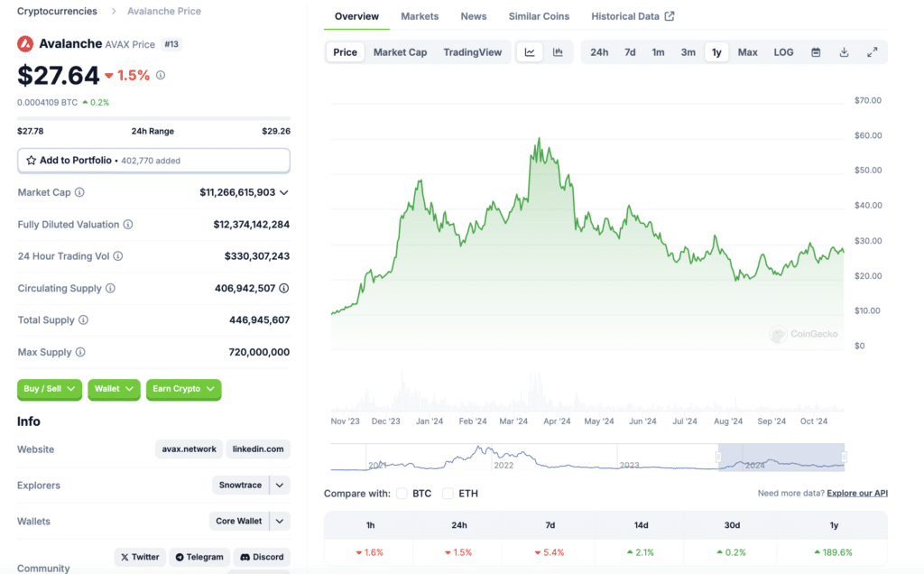Click left handle of chart range selector

point(718,458)
